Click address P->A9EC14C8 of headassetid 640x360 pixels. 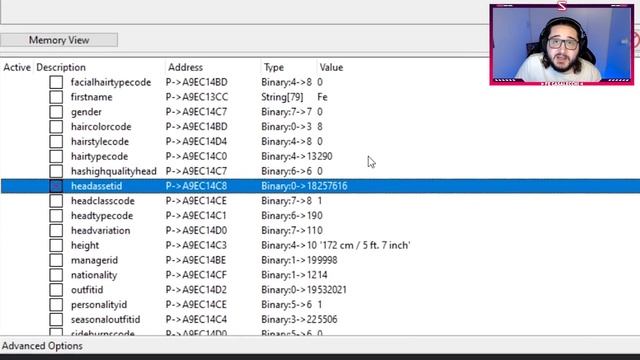[x=196, y=186]
